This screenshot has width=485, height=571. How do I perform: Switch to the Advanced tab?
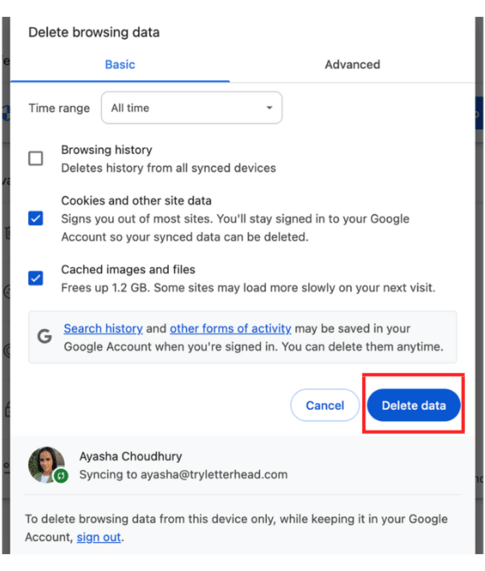[352, 64]
